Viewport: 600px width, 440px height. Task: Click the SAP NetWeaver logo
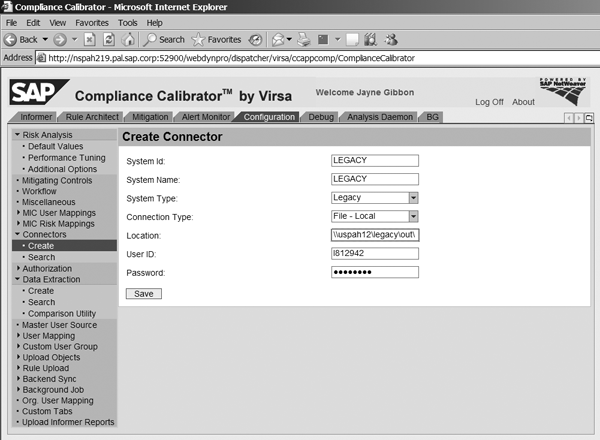click(563, 91)
